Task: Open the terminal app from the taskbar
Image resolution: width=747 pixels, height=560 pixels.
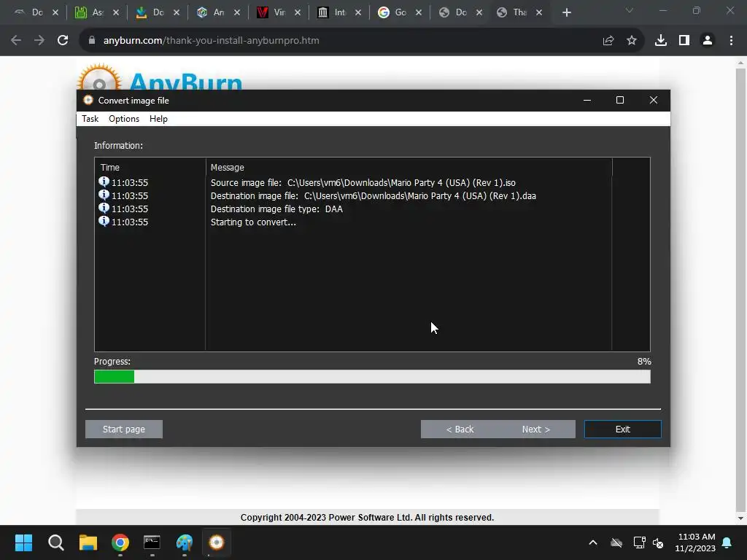Action: pos(152,542)
